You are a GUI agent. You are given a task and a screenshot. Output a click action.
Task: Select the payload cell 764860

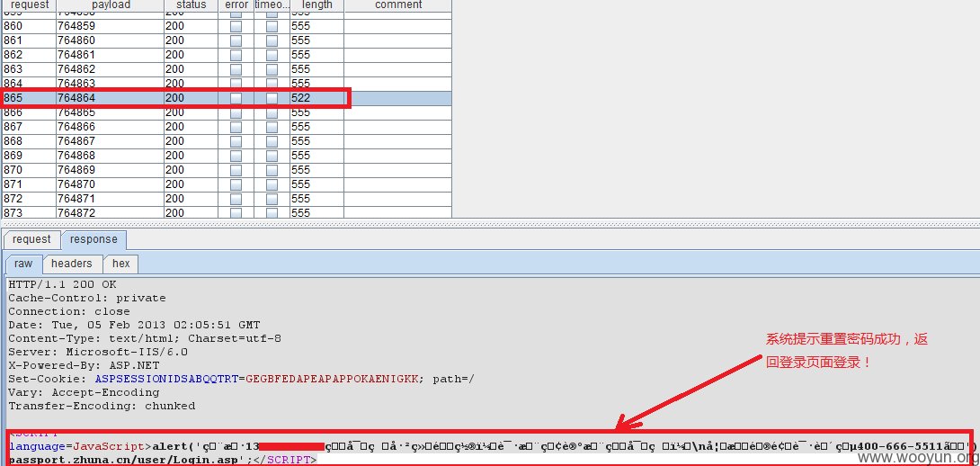coord(111,40)
